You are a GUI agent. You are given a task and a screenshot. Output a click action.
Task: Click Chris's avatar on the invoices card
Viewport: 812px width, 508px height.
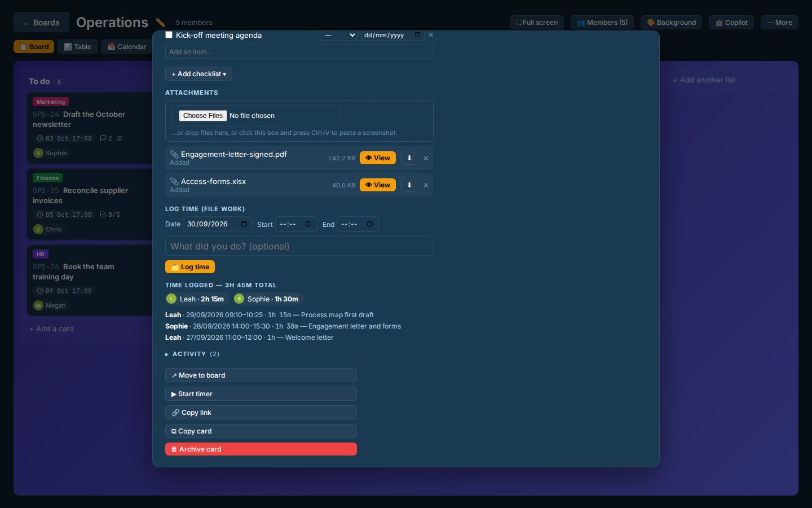click(x=38, y=229)
